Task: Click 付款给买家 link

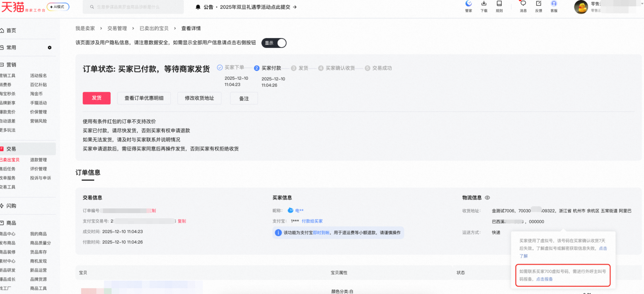Action: coord(312,221)
